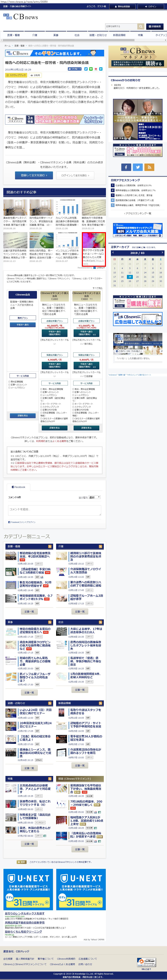Click the 印刷用 print button
Image resolution: width=167 pixels, height=980 pixels.
pyautogui.click(x=35, y=75)
